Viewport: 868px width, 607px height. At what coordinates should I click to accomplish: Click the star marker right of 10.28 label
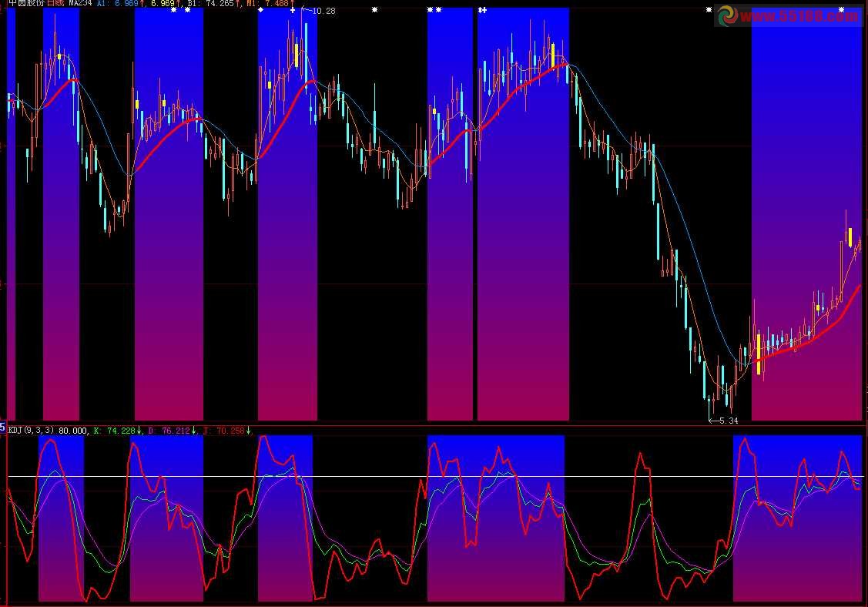375,10
